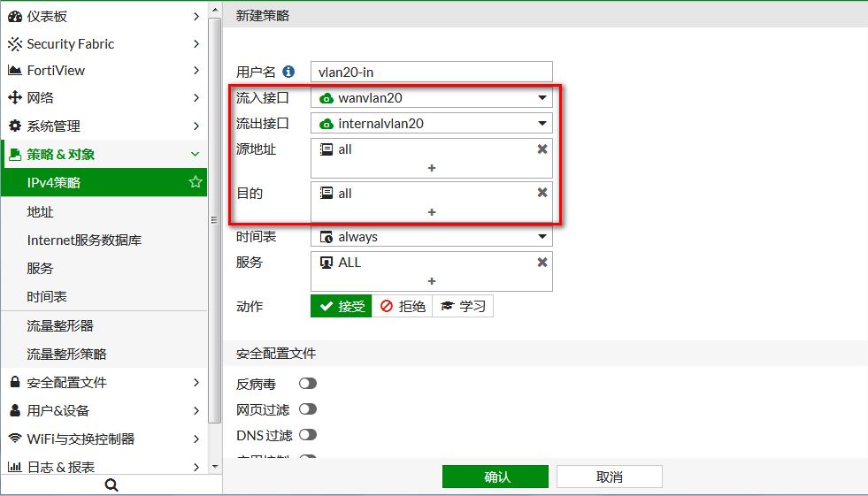Screen dimensions: 868x496
Task: Click the favorite star on IPv4策略
Action: (x=196, y=182)
